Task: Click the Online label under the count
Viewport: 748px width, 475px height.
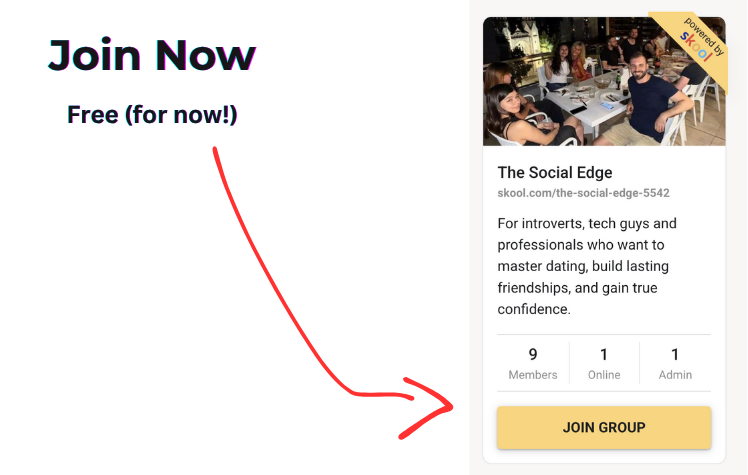Action: click(x=604, y=375)
